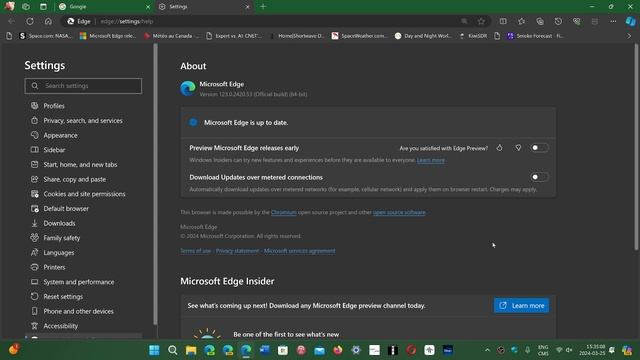
Task: Click thumbs up for Edge Preview
Action: (x=499, y=148)
